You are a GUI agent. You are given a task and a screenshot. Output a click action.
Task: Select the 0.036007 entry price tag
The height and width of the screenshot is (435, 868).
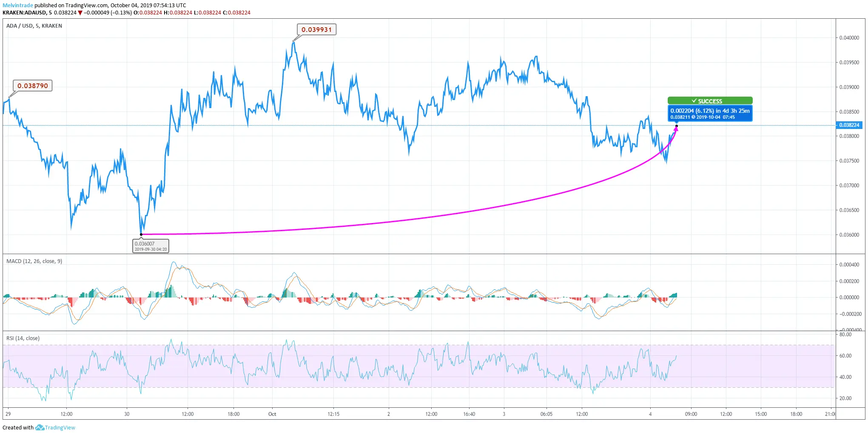(x=150, y=246)
